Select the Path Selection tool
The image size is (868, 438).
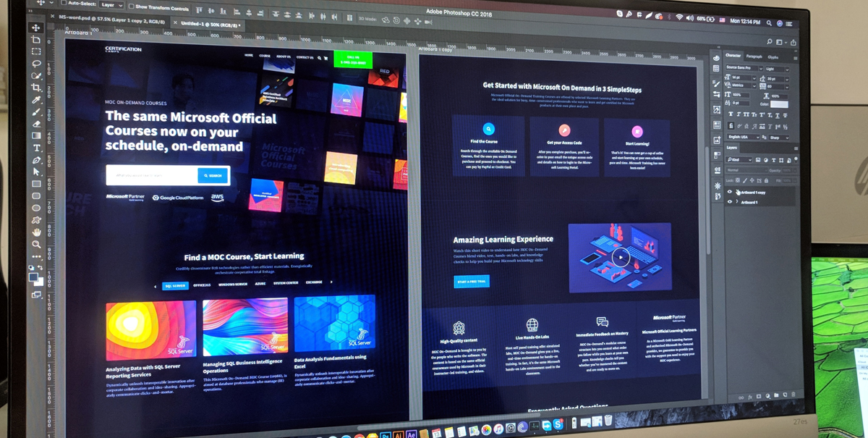click(36, 172)
